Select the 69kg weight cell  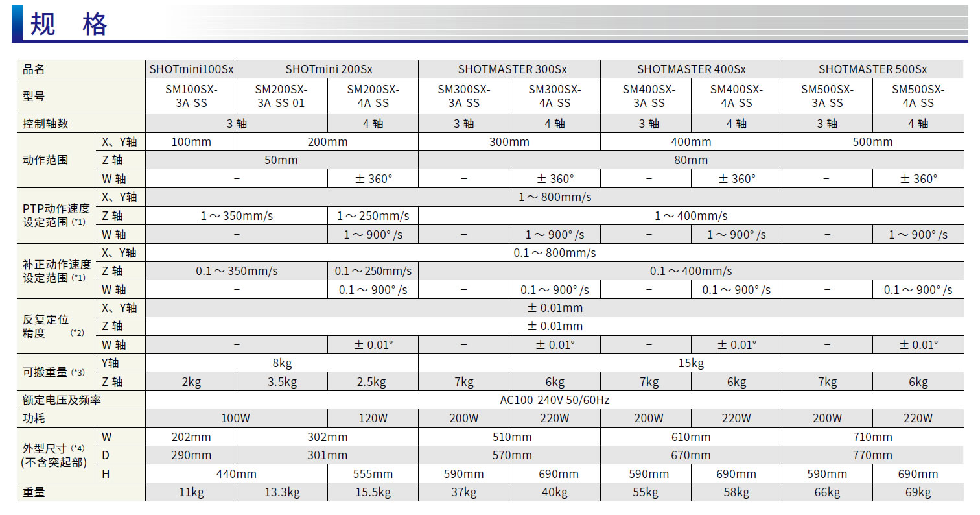pos(918,493)
